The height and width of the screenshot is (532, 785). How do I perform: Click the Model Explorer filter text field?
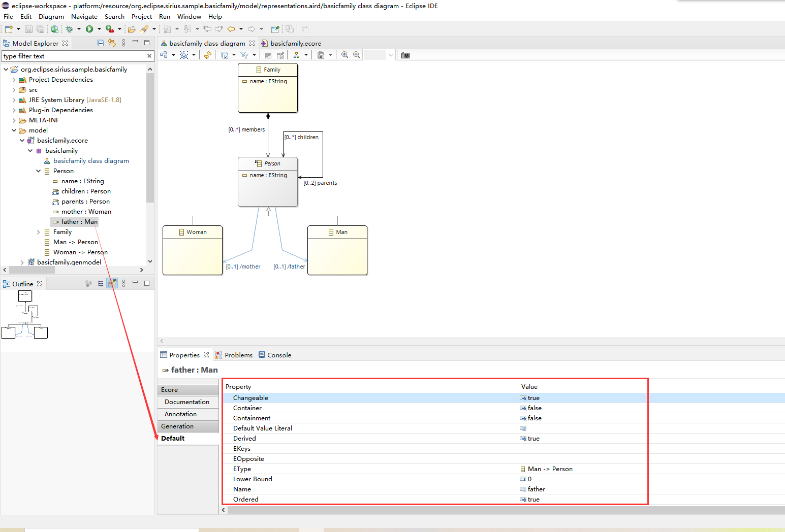coord(74,56)
